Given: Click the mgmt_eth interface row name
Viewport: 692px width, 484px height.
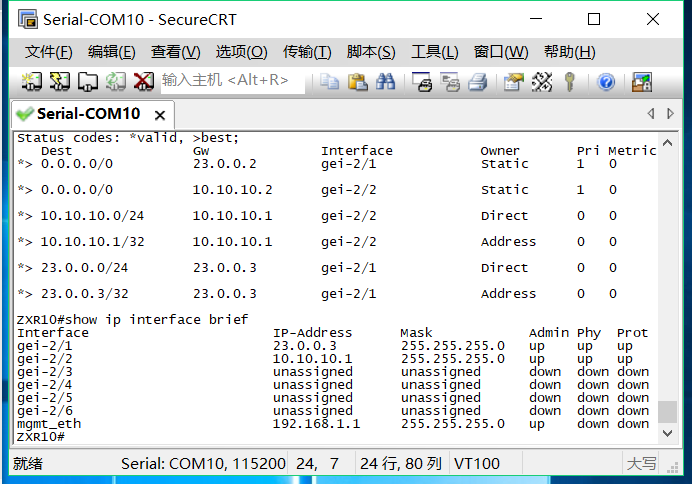Looking at the screenshot, I should click(x=49, y=424).
